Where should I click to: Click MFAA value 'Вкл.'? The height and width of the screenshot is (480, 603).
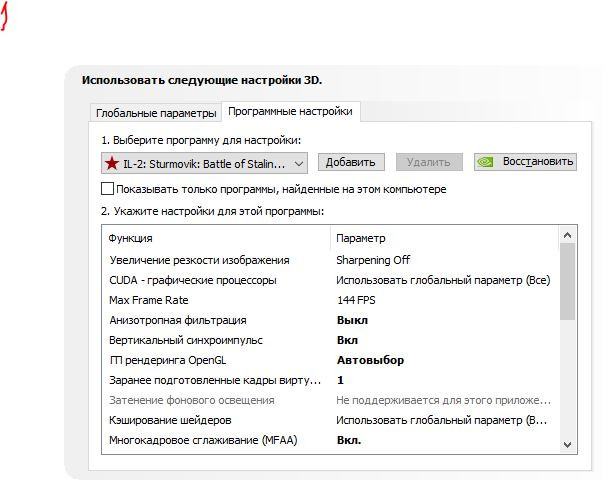[x=349, y=440]
